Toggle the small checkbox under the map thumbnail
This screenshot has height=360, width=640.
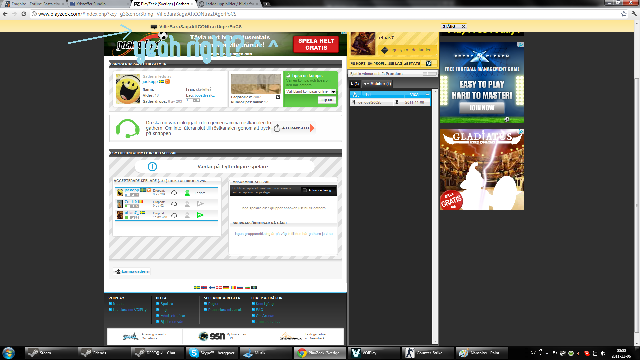[x=278, y=97]
